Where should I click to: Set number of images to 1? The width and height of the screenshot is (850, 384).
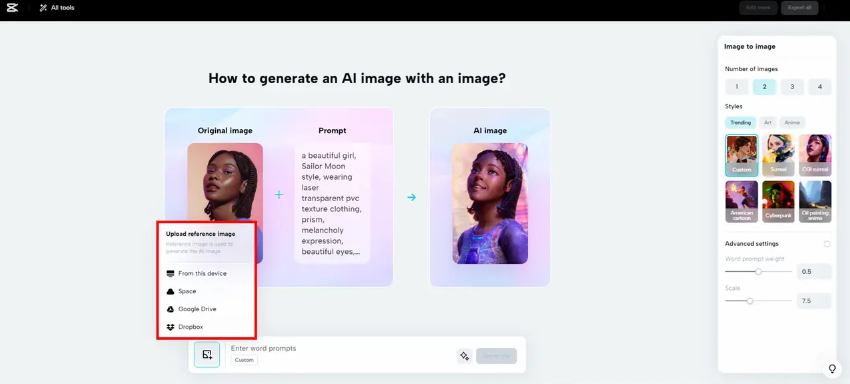click(737, 87)
